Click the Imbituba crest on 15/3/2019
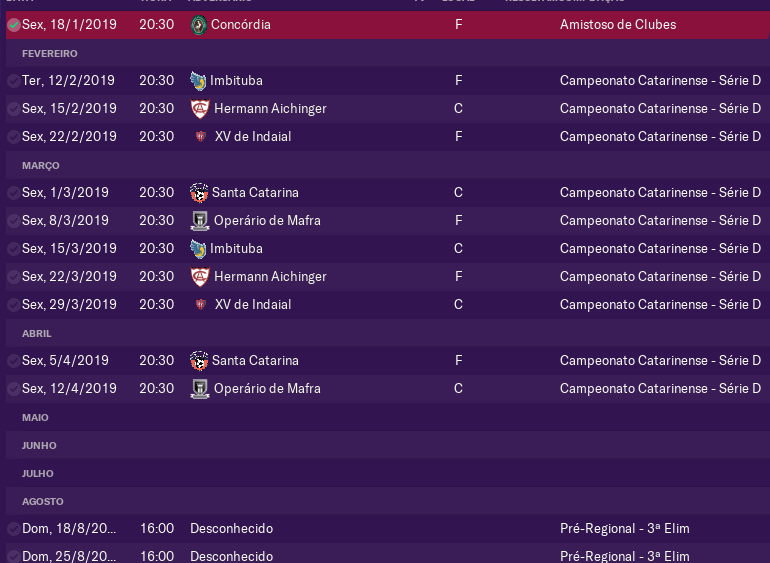The image size is (770, 563). click(198, 249)
